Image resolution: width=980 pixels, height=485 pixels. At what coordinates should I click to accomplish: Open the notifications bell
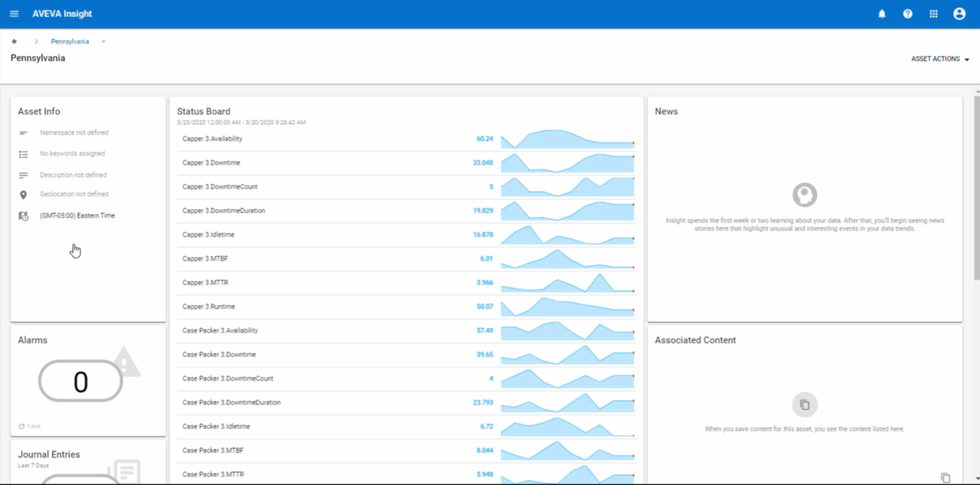tap(882, 14)
